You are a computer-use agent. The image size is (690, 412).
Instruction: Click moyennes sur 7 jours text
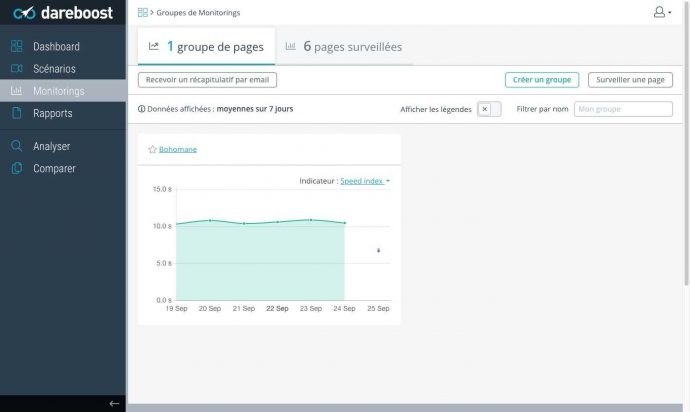click(255, 109)
